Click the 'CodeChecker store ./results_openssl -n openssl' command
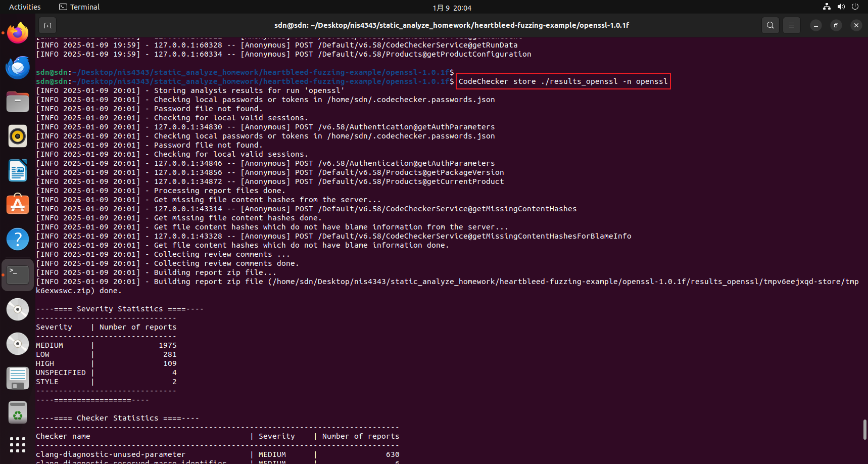Screen dimensions: 868x464 563,81
